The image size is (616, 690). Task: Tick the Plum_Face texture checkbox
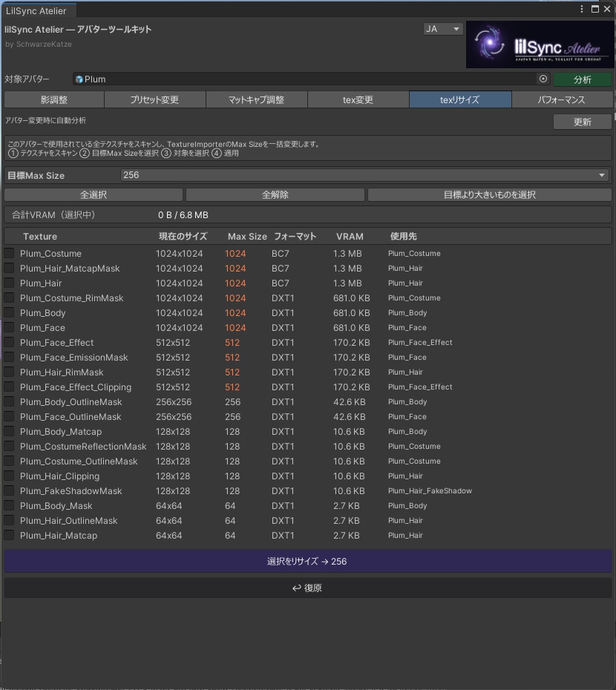tap(9, 327)
